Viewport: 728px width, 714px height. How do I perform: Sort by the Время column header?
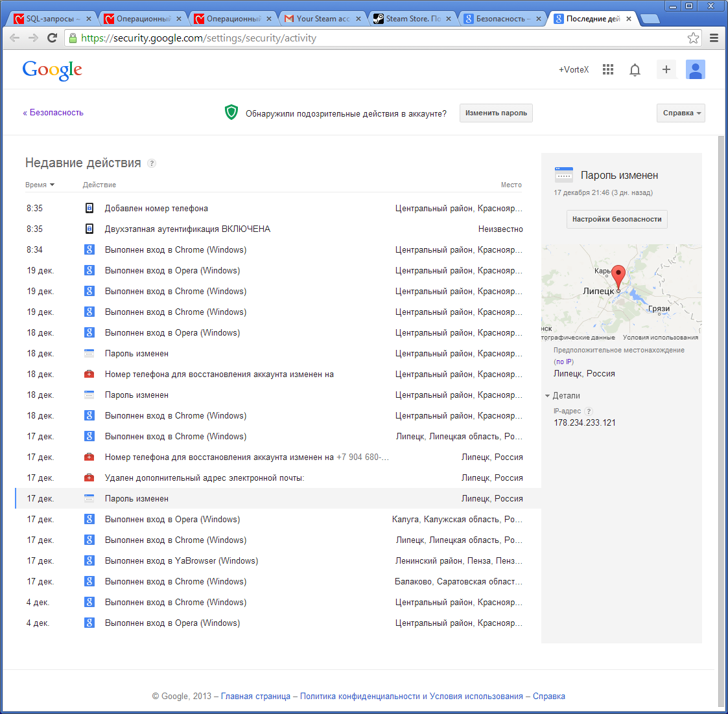pyautogui.click(x=40, y=185)
